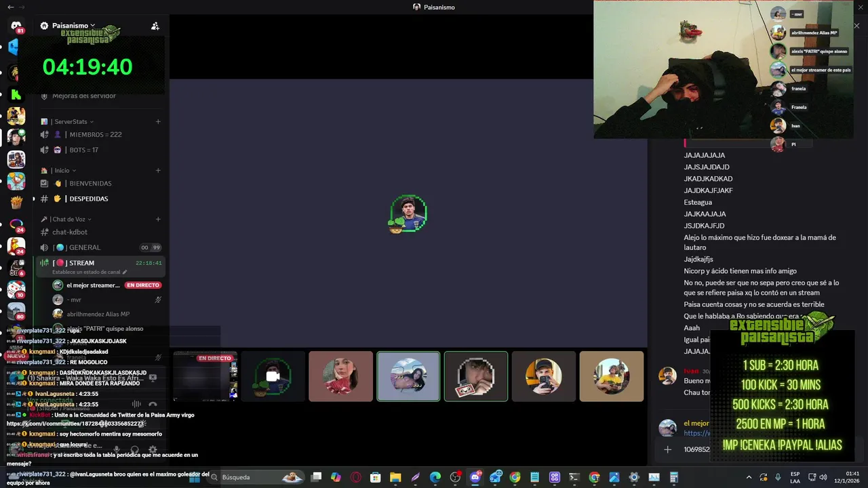This screenshot has width=868, height=488.
Task: Open the DESPEDIDAS text channel
Action: point(100,199)
